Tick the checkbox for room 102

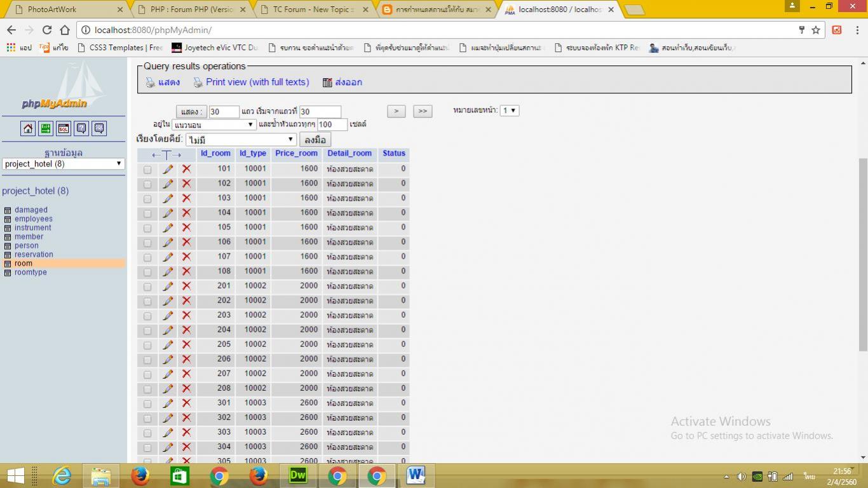pos(147,184)
